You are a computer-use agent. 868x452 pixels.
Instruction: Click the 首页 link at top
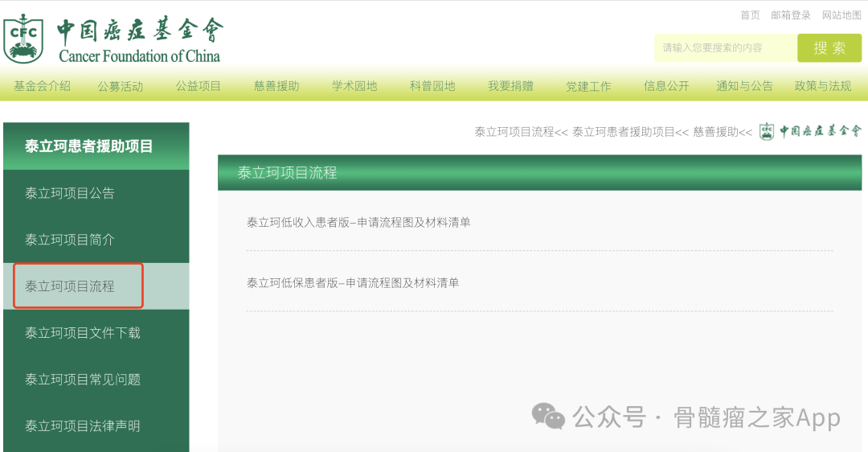[x=750, y=15]
